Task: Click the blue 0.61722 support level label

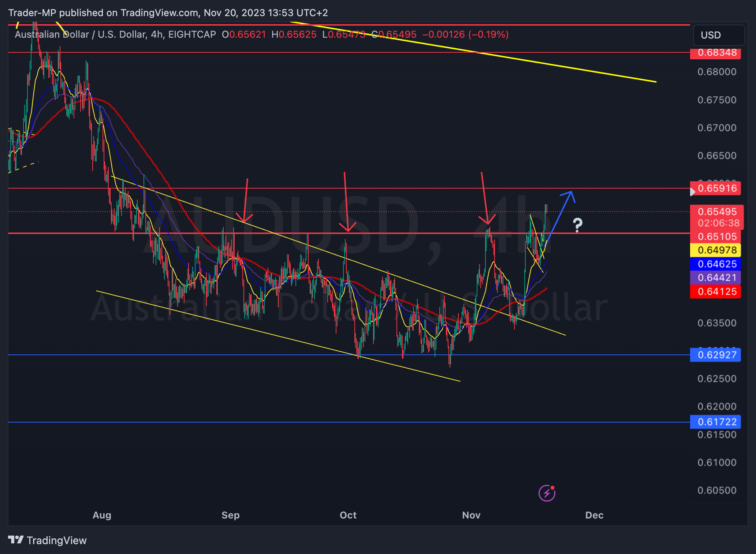Action: coord(715,422)
